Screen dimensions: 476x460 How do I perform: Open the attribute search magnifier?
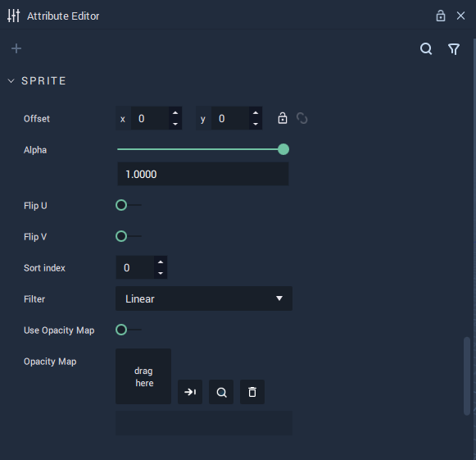coord(426,48)
